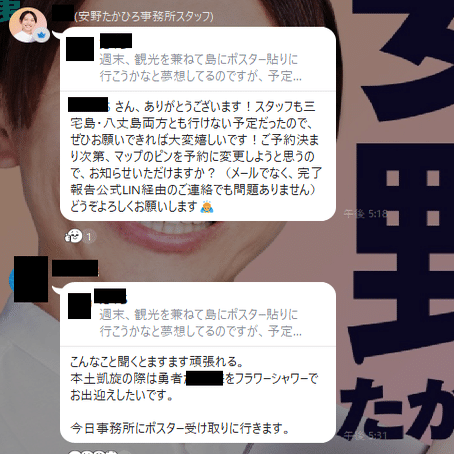Select message ending ポスター受け取りに行きます
The image size is (454, 454).
pyautogui.click(x=198, y=395)
